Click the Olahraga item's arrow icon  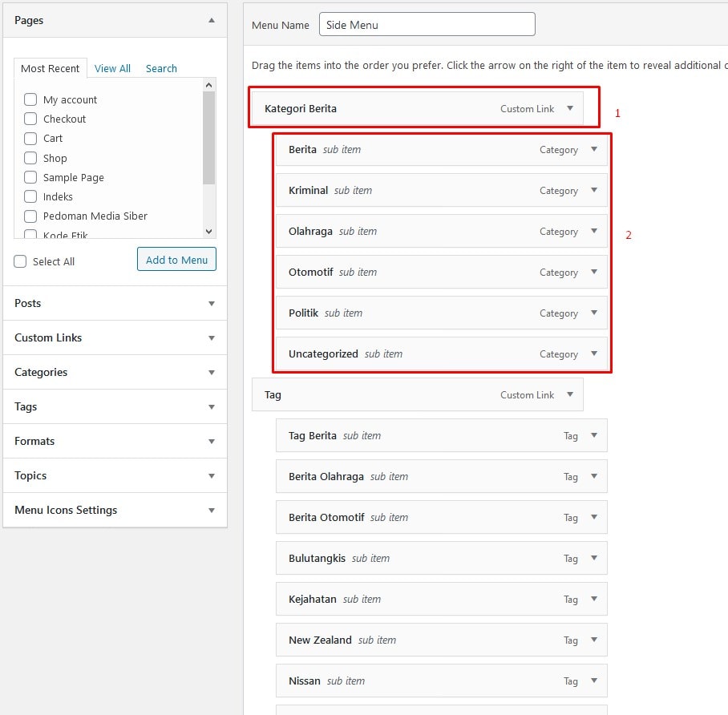coord(594,231)
